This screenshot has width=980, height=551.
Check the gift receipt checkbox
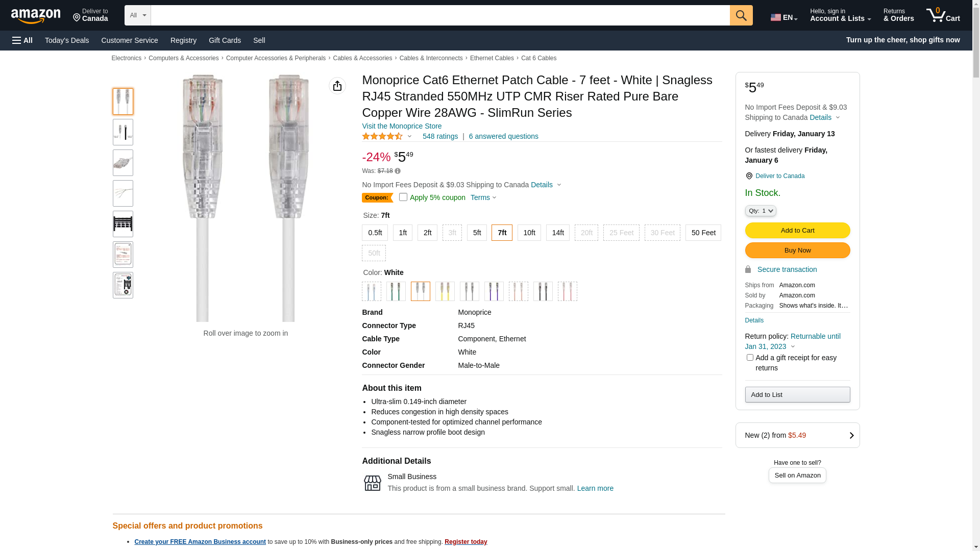[x=750, y=358]
